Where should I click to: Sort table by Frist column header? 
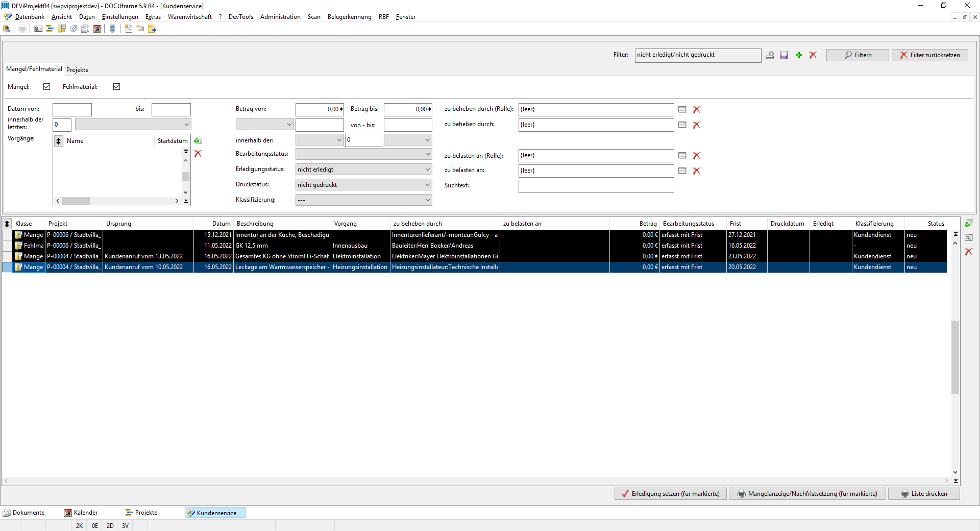point(747,224)
